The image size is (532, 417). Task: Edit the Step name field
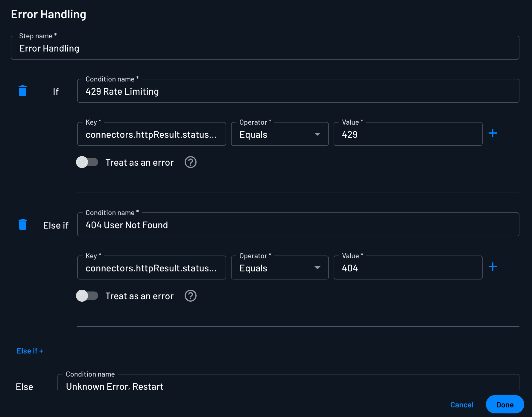[x=265, y=49]
